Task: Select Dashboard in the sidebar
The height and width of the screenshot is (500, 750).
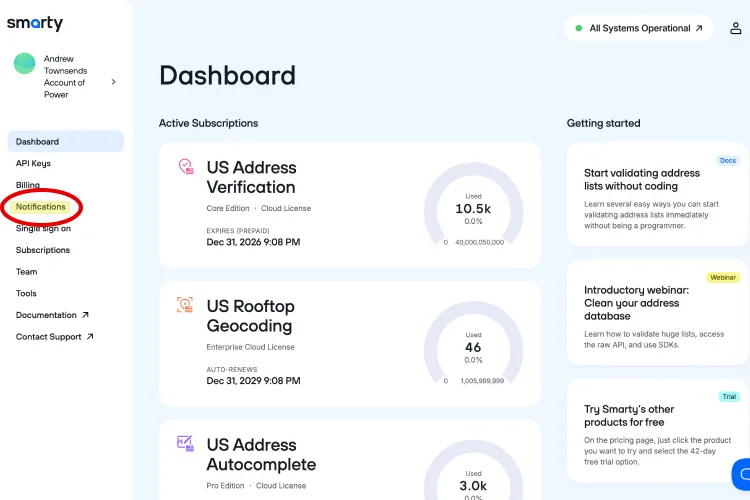Action: (x=66, y=142)
